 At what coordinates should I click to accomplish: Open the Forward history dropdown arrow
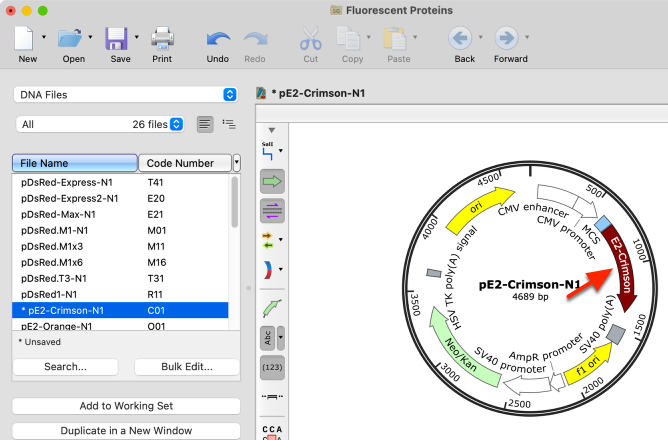[x=527, y=37]
